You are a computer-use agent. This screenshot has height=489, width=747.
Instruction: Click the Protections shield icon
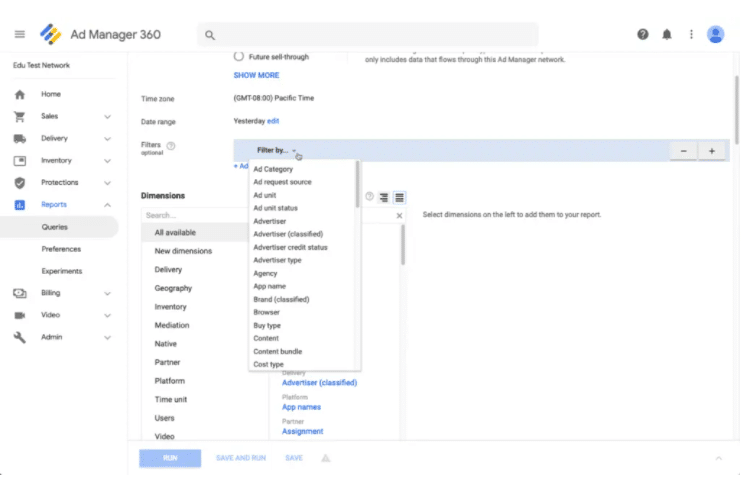(x=20, y=183)
